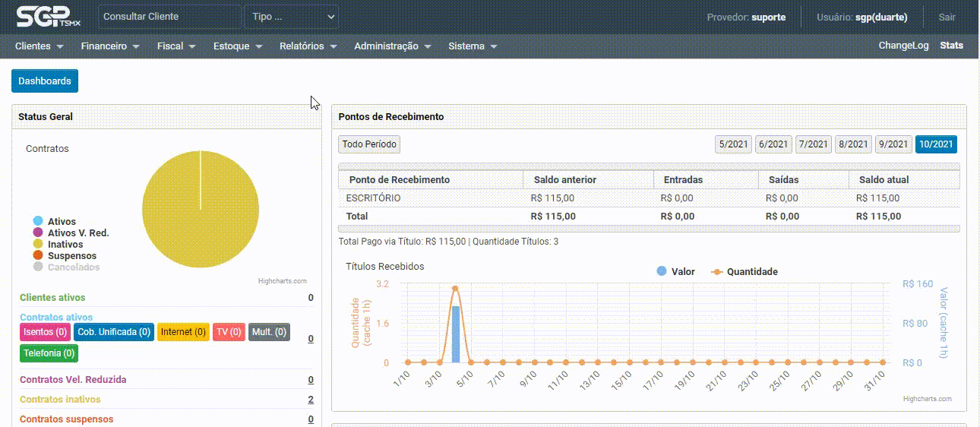Screen dimensions: 980x427
Task: Switch to month 9/2021
Action: 893,144
